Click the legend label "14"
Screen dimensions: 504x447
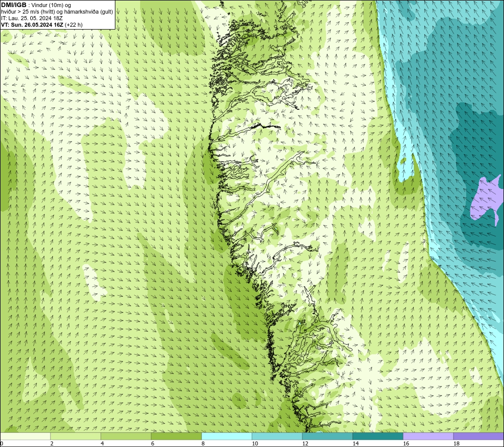[x=355, y=443]
